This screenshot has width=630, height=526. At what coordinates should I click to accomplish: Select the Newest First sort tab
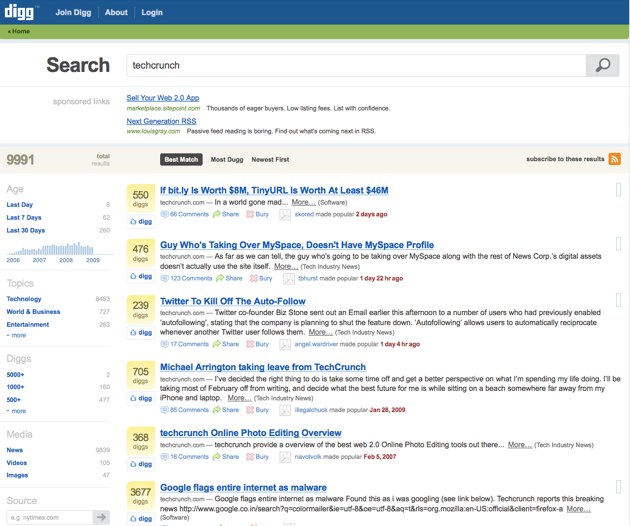click(270, 160)
